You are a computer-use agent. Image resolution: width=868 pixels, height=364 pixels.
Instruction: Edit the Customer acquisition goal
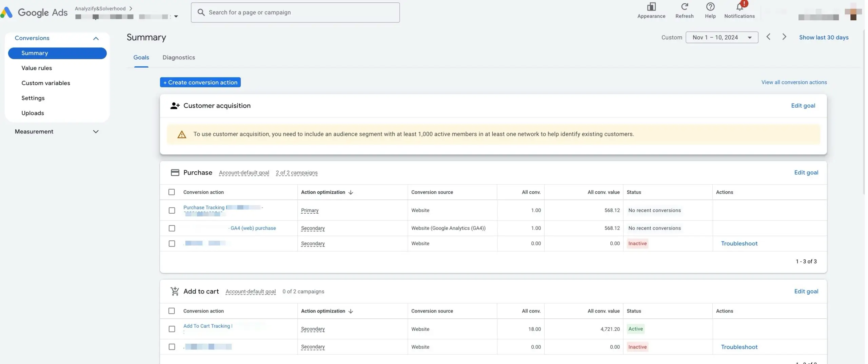tap(803, 106)
